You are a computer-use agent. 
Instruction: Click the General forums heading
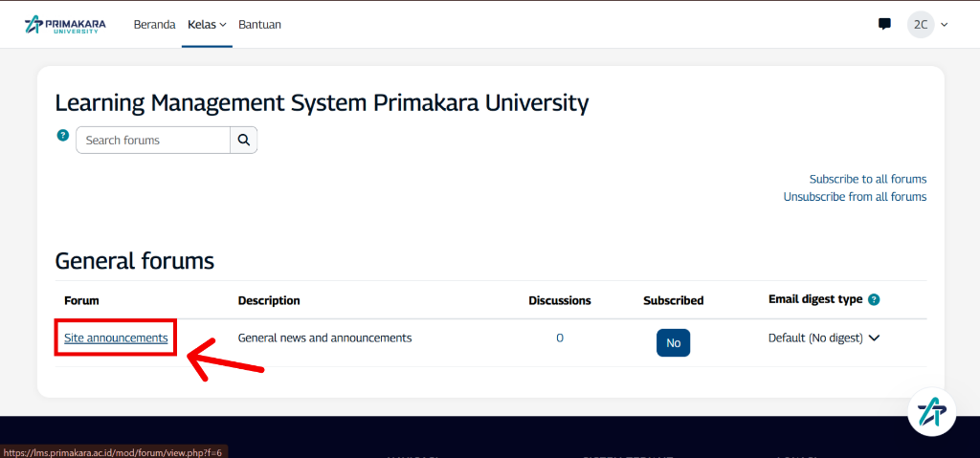134,261
